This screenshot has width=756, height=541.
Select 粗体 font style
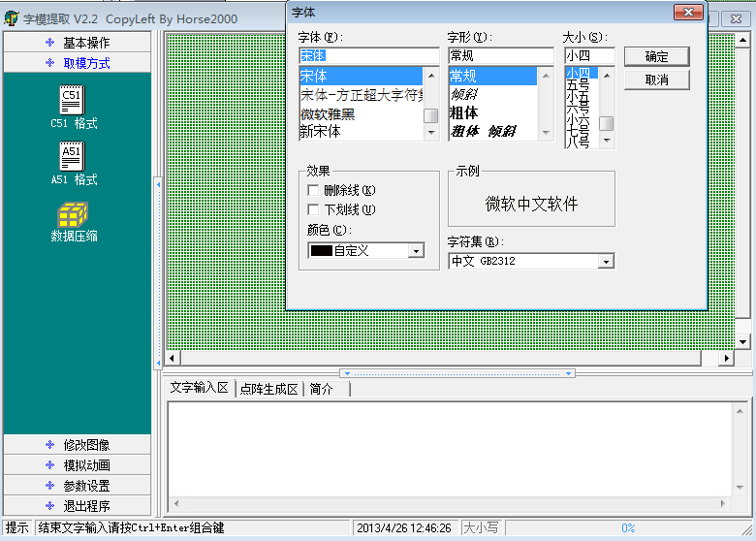pyautogui.click(x=492, y=112)
